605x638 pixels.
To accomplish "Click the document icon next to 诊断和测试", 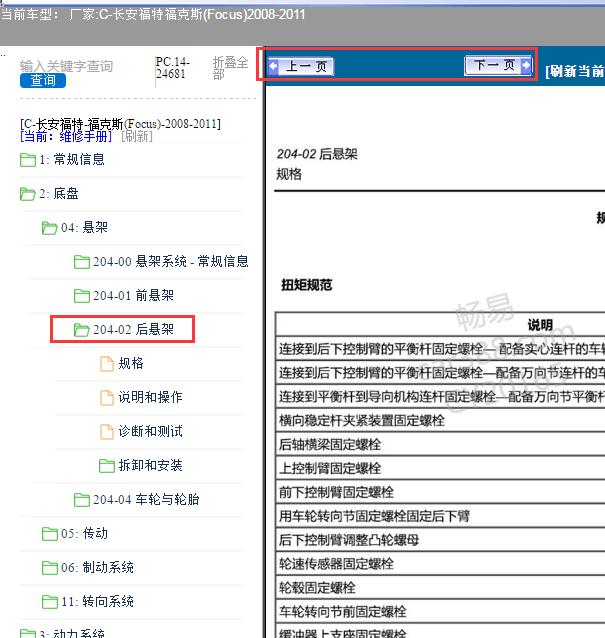I will point(107,432).
